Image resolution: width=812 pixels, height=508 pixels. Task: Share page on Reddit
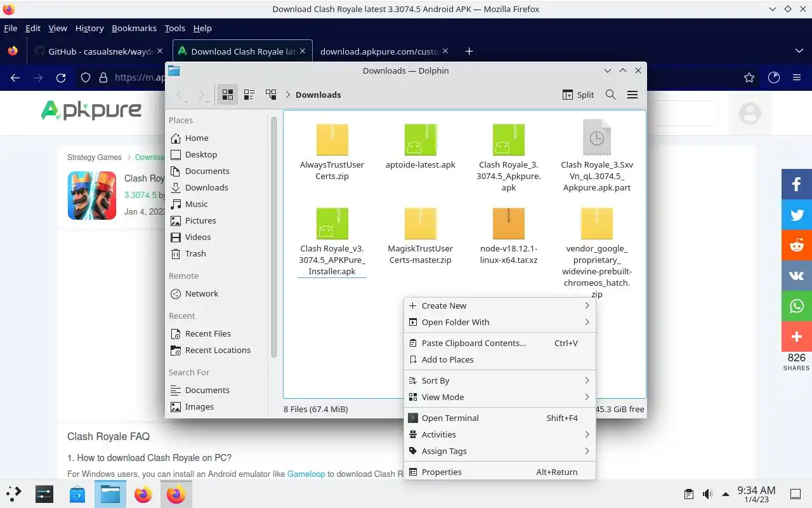pos(797,245)
